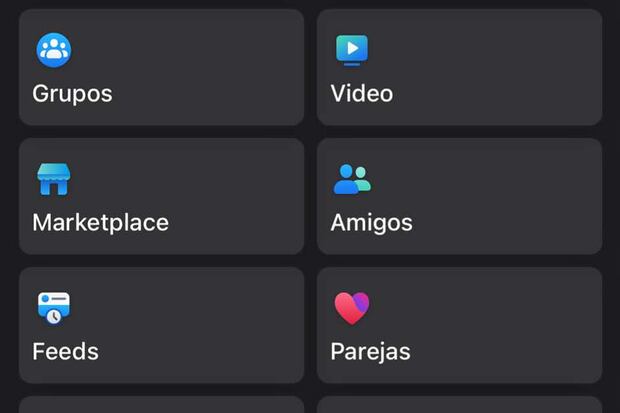This screenshot has height=413, width=620.
Task: Open the Grupos text label
Action: tap(72, 94)
